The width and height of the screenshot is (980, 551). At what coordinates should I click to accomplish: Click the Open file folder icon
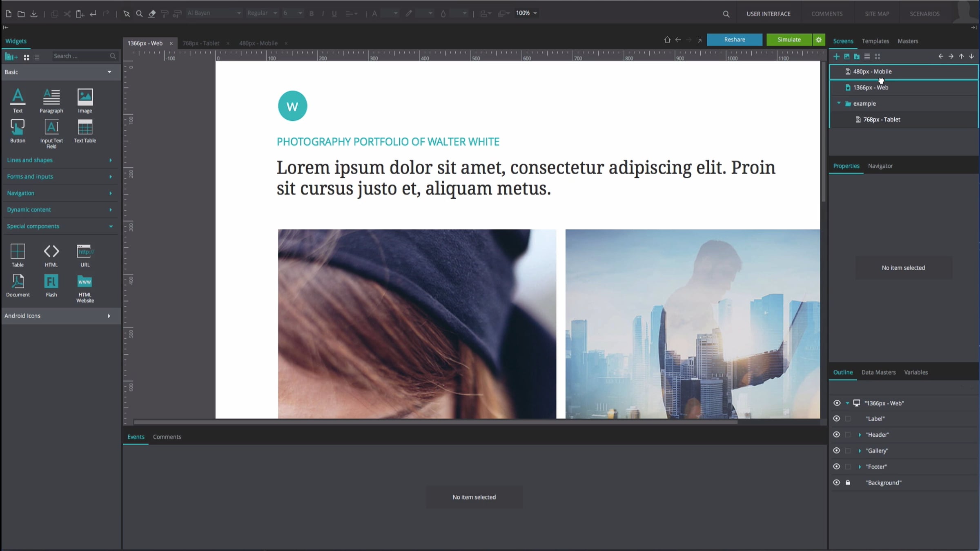coord(21,13)
